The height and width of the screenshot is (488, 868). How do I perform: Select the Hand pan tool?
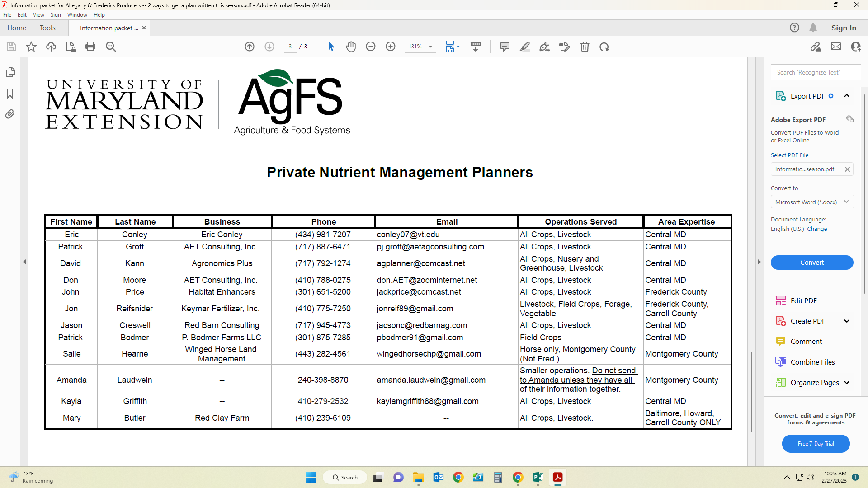pos(351,47)
